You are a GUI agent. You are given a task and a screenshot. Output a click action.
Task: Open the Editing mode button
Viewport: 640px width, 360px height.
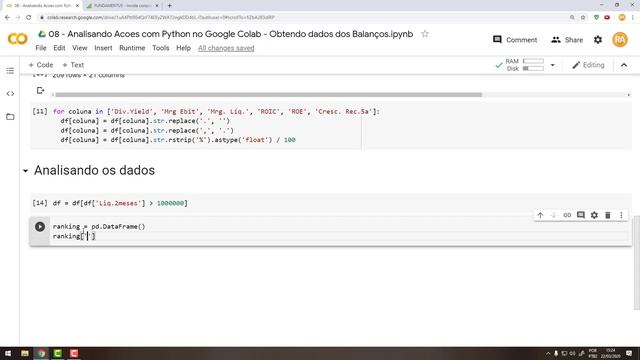click(x=588, y=65)
